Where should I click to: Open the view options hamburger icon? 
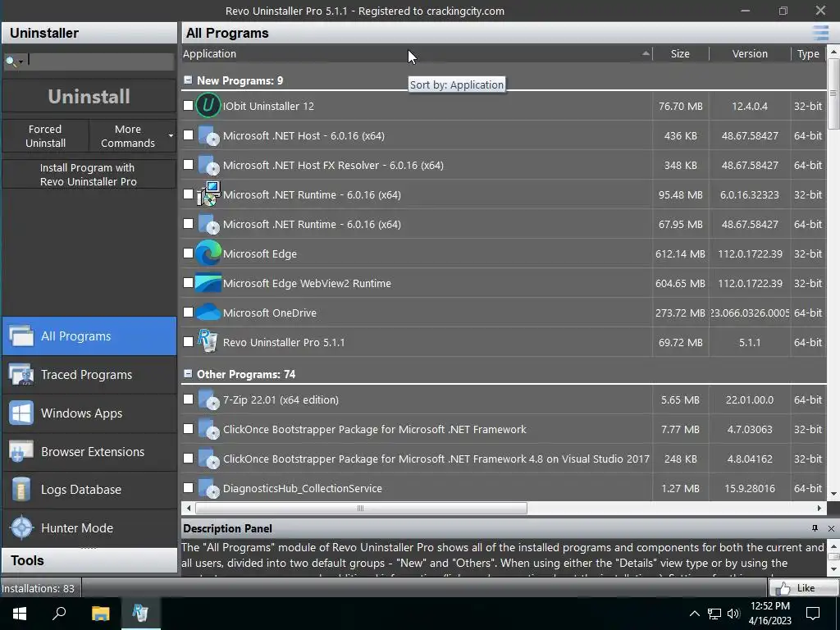[820, 33]
